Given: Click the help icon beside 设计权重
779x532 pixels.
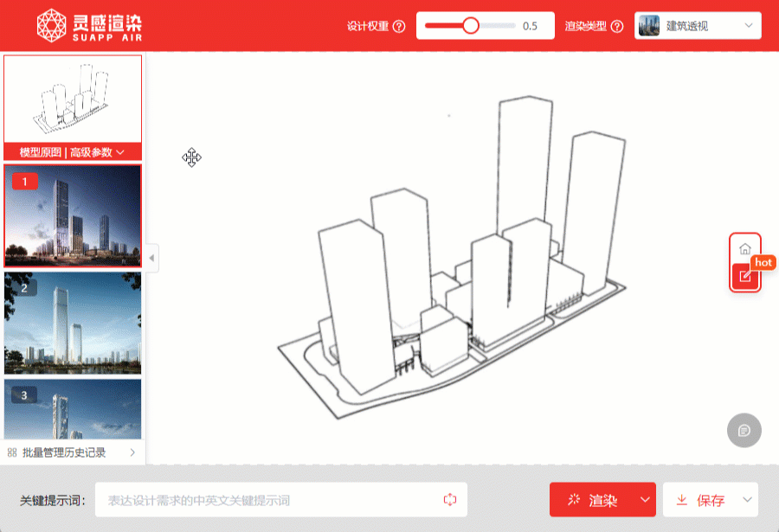Looking at the screenshot, I should [399, 26].
